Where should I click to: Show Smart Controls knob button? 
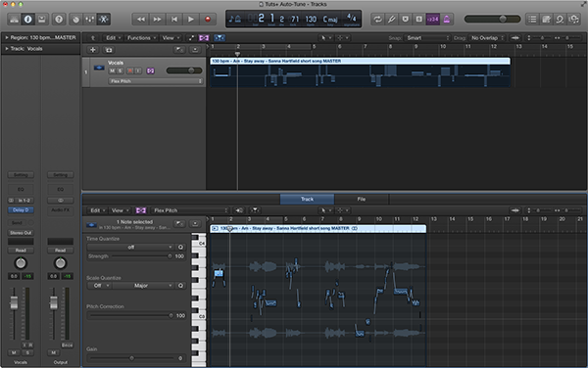pos(75,20)
